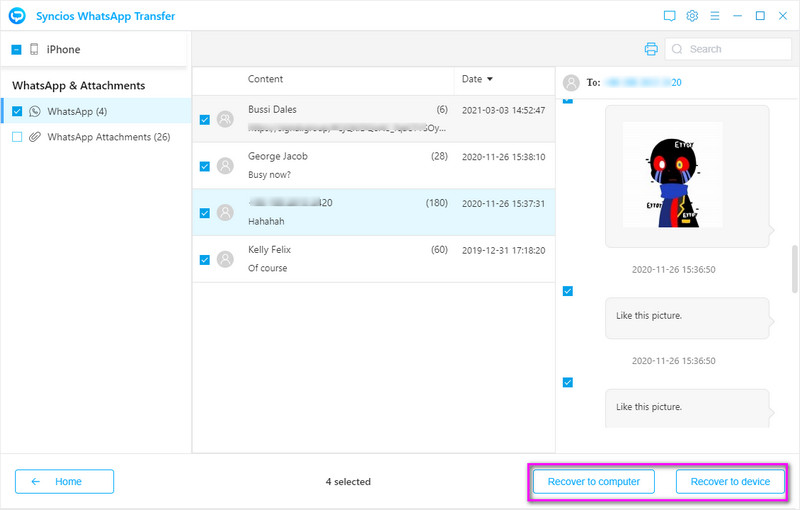Viewport: 800px width, 510px height.
Task: Click the Home back button
Action: tap(64, 481)
